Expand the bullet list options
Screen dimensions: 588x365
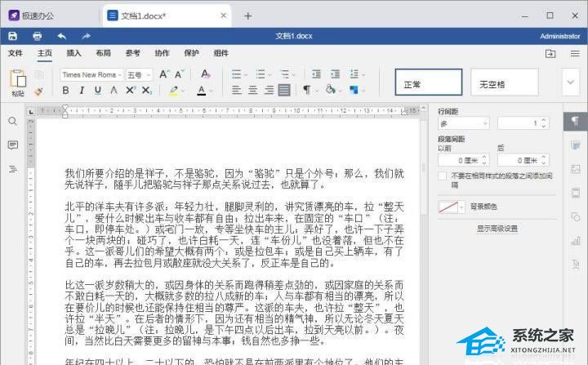coord(246,74)
